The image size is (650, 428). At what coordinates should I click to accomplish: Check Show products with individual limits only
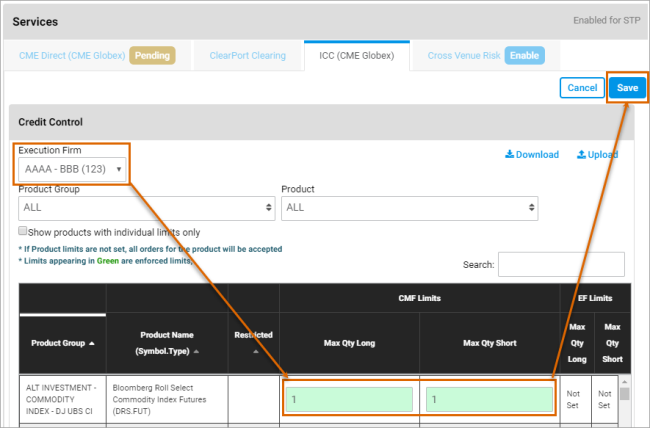23,231
